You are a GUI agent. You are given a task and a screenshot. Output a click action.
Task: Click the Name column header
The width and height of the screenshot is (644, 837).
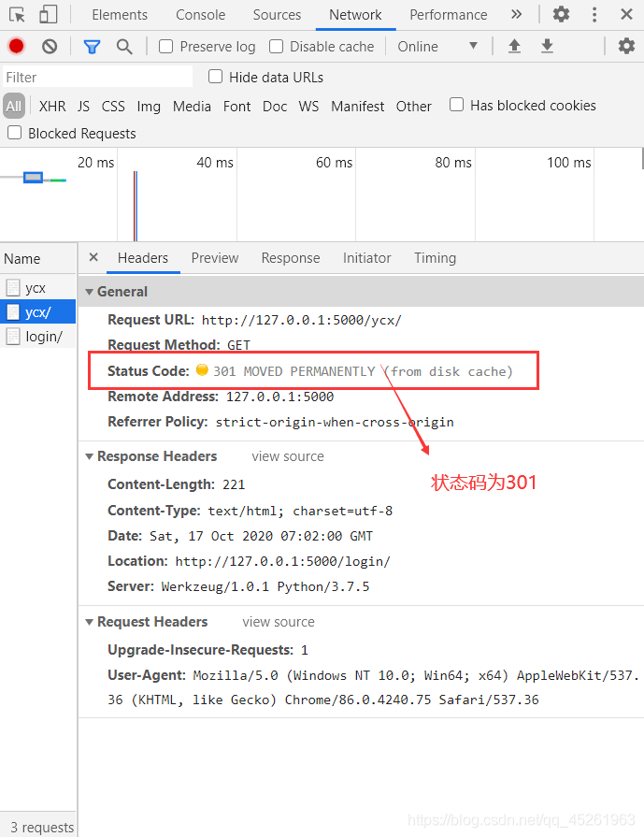pos(38,259)
